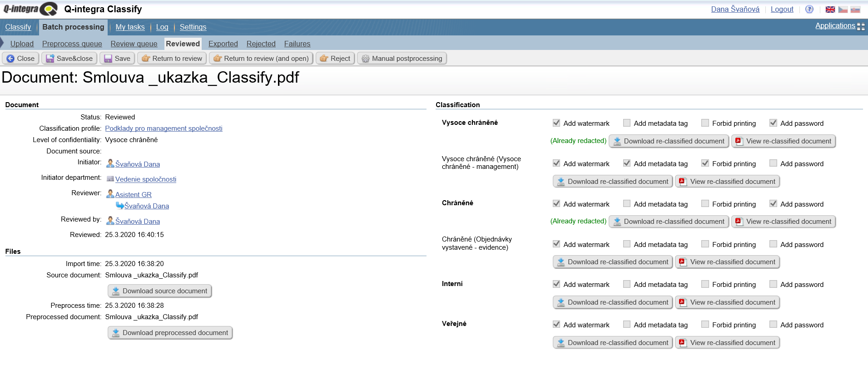Download re-classified document for Veřejné
Image resolution: width=868 pixels, height=370 pixels.
coord(613,343)
